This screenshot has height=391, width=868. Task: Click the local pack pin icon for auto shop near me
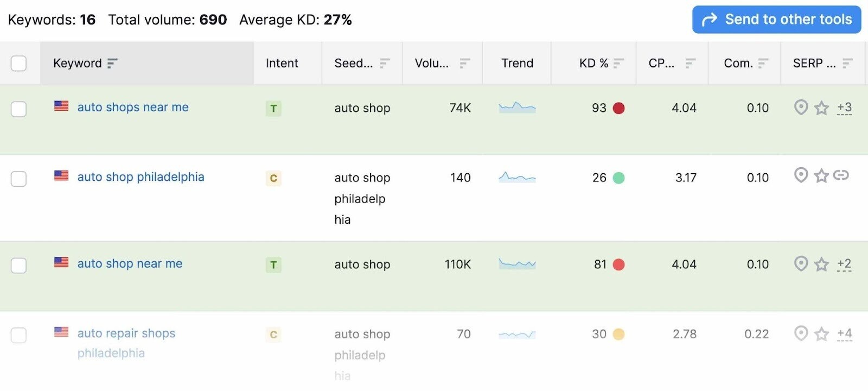point(801,263)
